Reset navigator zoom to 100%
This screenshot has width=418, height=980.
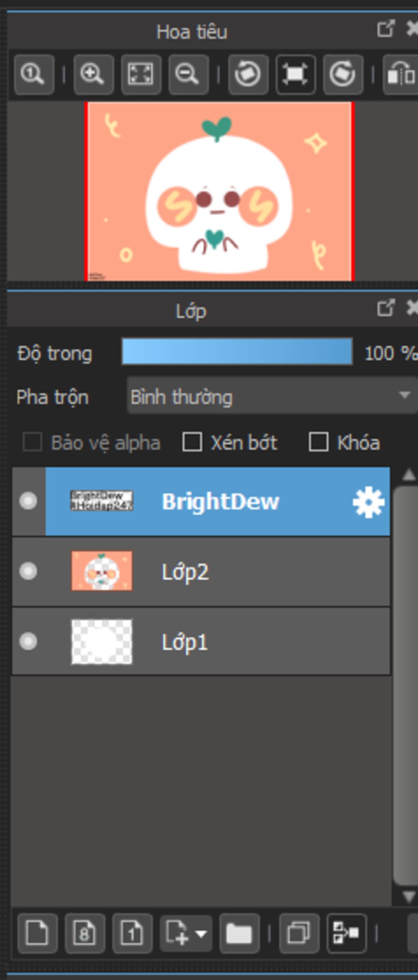[x=34, y=74]
